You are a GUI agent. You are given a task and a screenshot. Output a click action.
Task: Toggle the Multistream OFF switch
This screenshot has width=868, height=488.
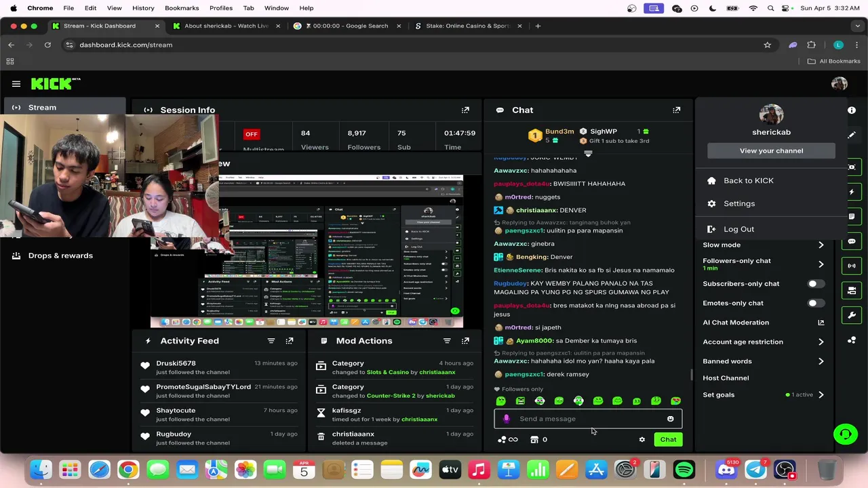coord(252,134)
